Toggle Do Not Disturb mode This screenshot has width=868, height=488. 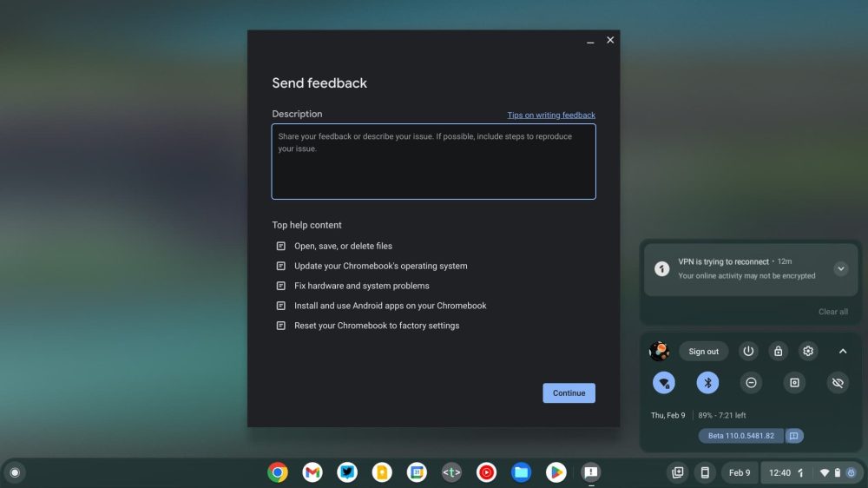(x=751, y=383)
